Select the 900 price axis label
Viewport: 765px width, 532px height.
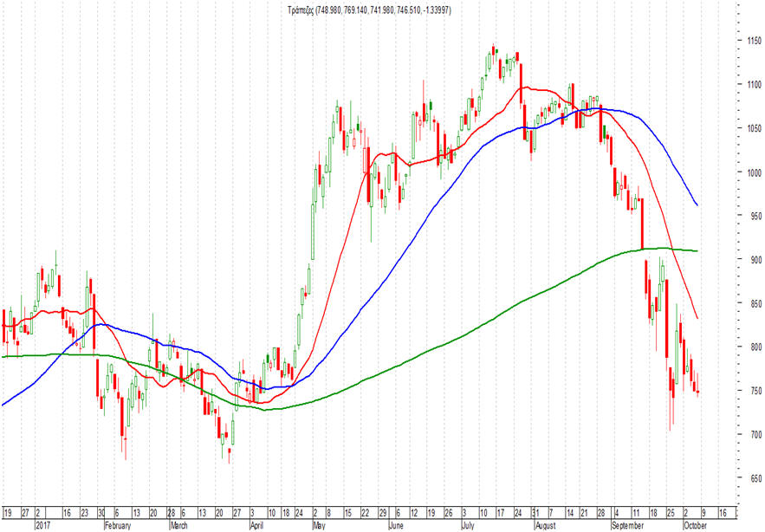pos(755,260)
